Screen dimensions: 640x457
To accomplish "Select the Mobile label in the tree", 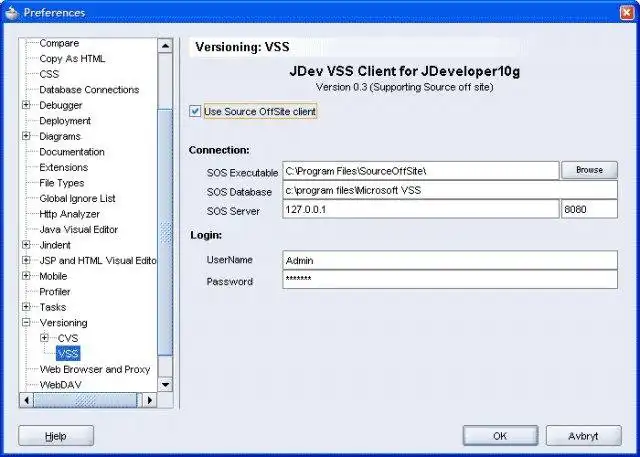I will pyautogui.click(x=53, y=276).
